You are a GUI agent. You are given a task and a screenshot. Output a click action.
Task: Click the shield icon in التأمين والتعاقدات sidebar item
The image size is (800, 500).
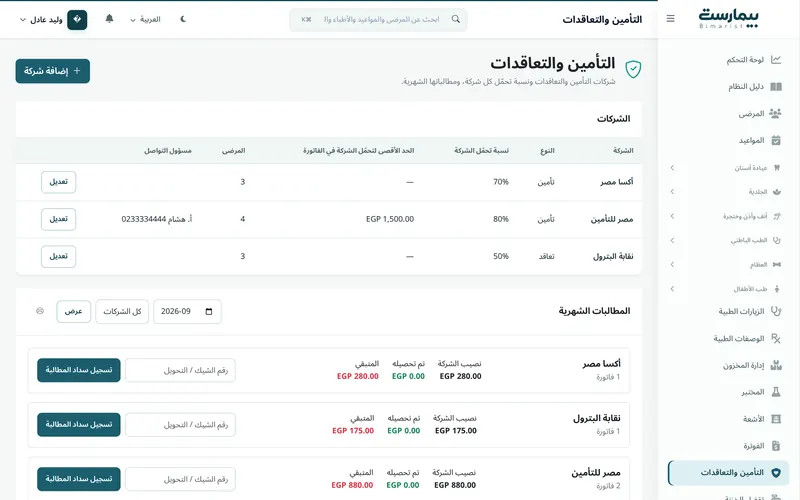[776, 473]
